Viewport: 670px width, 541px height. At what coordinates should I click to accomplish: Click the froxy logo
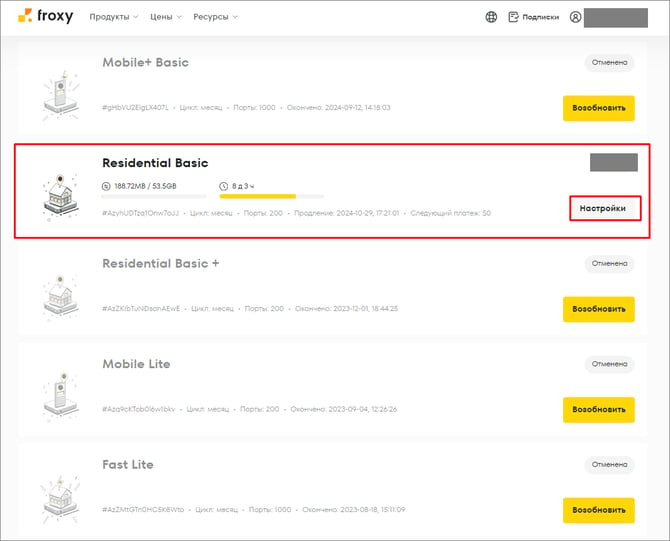(x=45, y=16)
